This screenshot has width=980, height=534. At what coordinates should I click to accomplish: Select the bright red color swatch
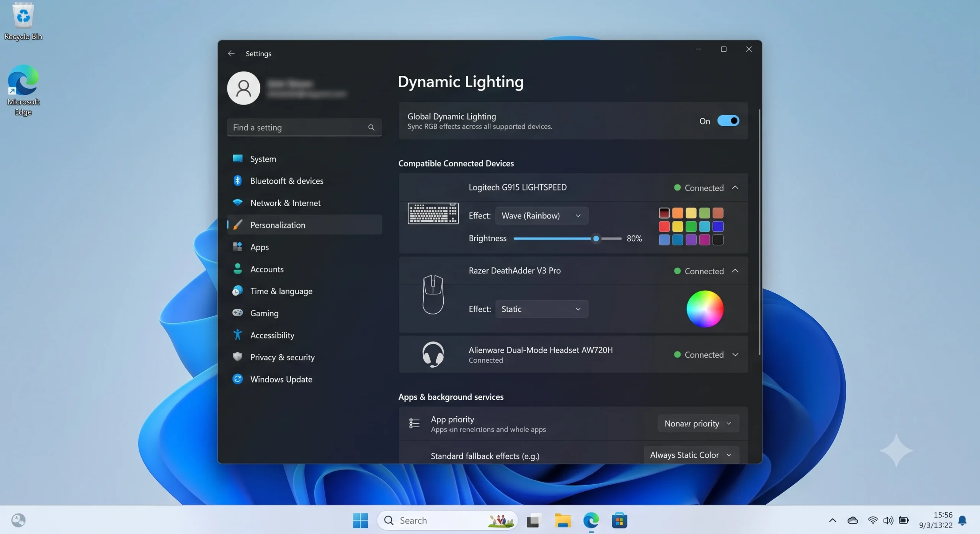664,226
